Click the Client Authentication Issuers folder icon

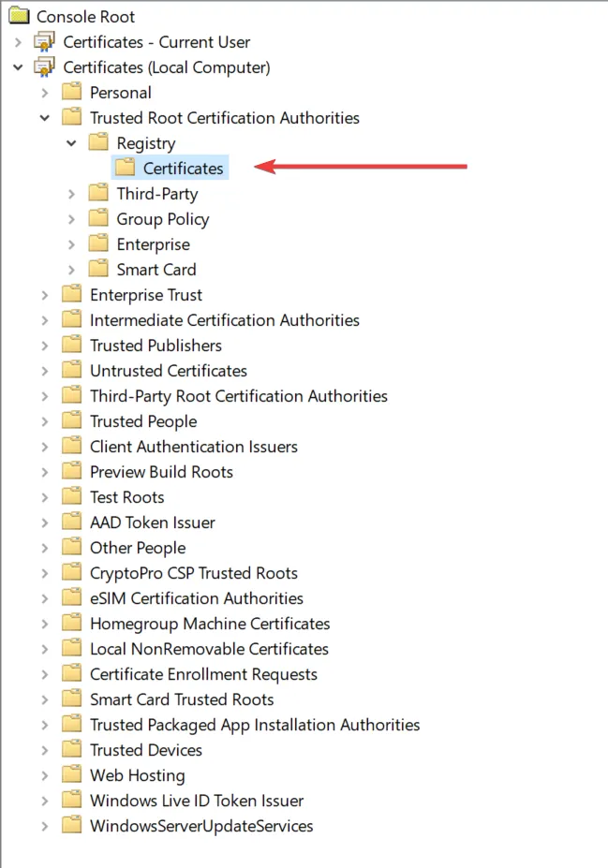71,447
